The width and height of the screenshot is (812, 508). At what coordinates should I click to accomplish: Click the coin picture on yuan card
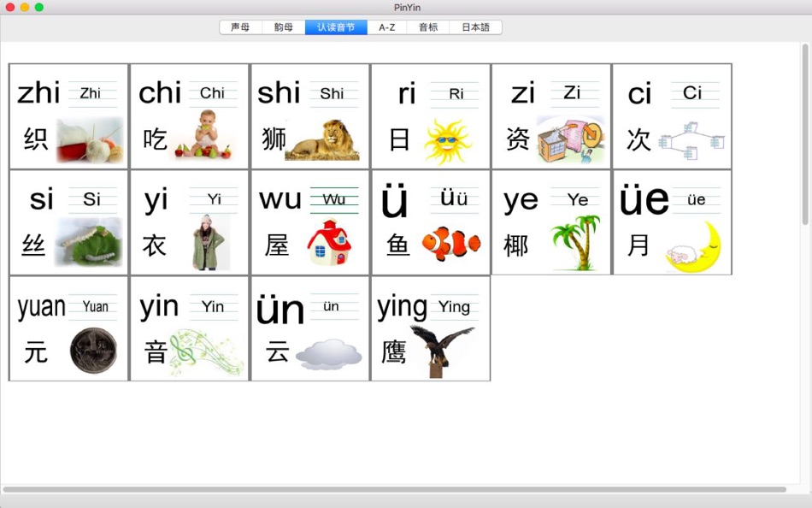click(93, 351)
